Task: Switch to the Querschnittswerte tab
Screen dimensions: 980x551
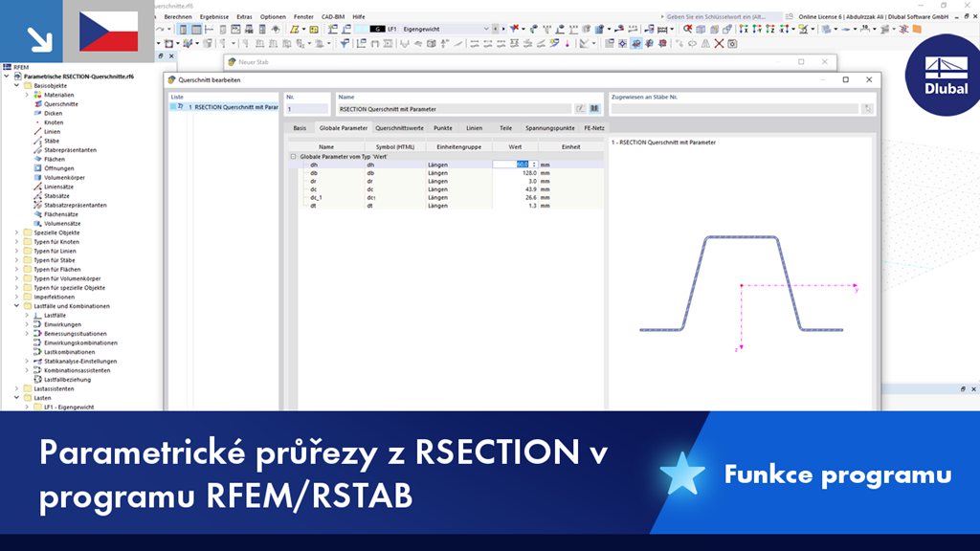Action: tap(399, 127)
